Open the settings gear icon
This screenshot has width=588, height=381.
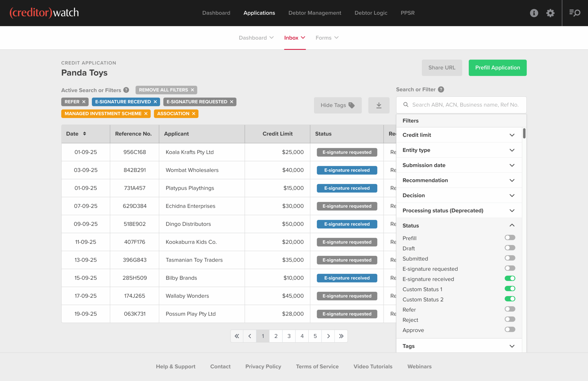point(550,13)
